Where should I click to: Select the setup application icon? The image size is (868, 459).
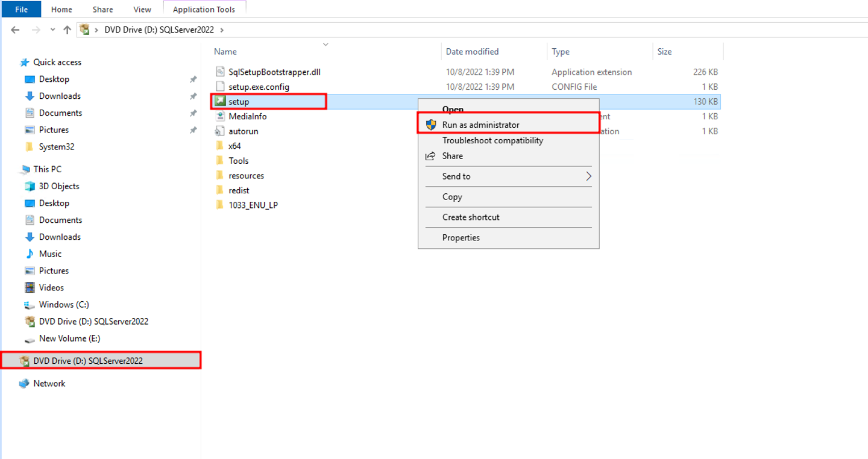coord(220,101)
